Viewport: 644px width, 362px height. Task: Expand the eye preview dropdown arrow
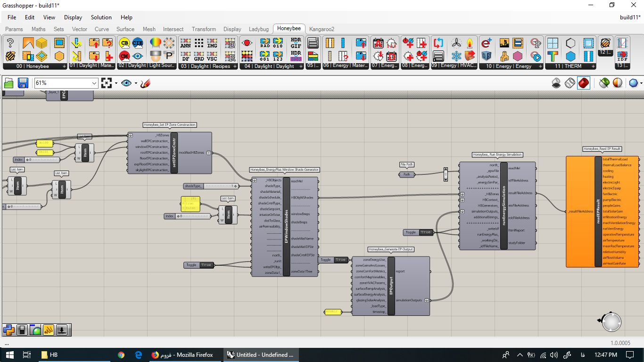tap(136, 83)
